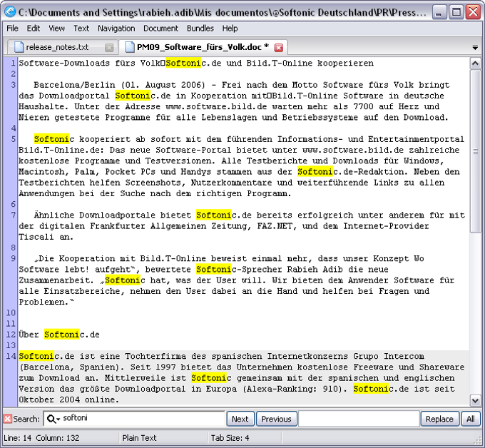Close the search bar with red X
485x448 pixels.
click(x=7, y=419)
